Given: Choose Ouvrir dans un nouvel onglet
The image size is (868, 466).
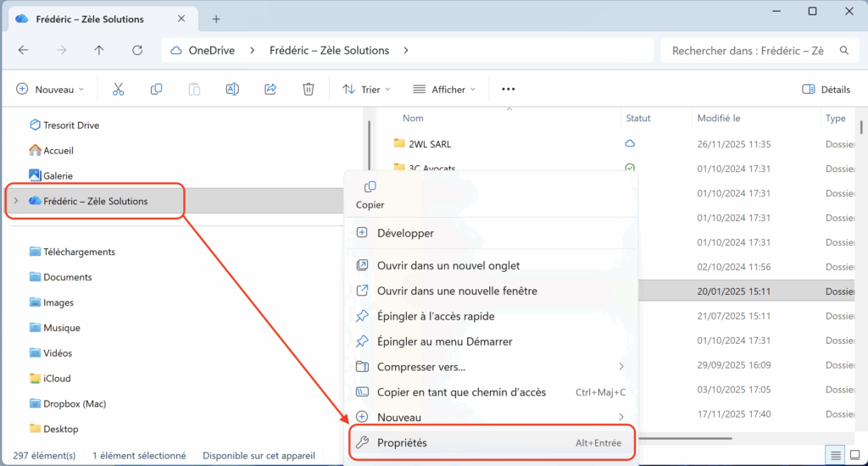Looking at the screenshot, I should [x=448, y=265].
